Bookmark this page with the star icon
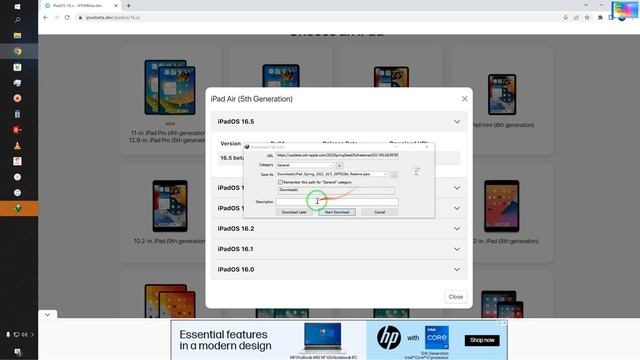 click(587, 18)
